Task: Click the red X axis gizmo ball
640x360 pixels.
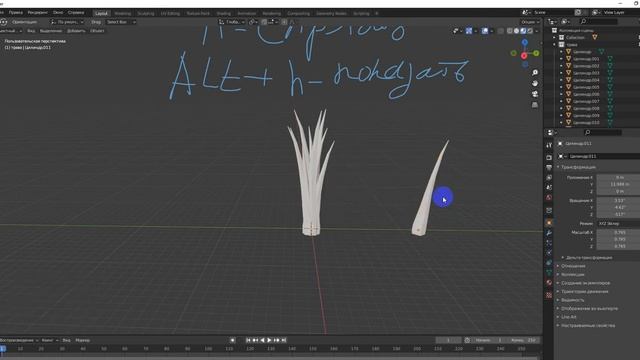Action: (524, 56)
